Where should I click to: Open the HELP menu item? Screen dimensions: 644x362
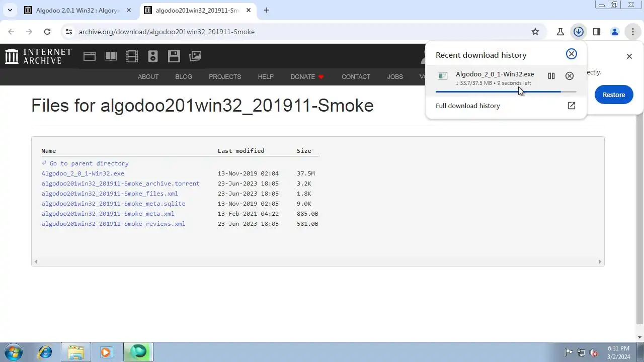click(266, 77)
